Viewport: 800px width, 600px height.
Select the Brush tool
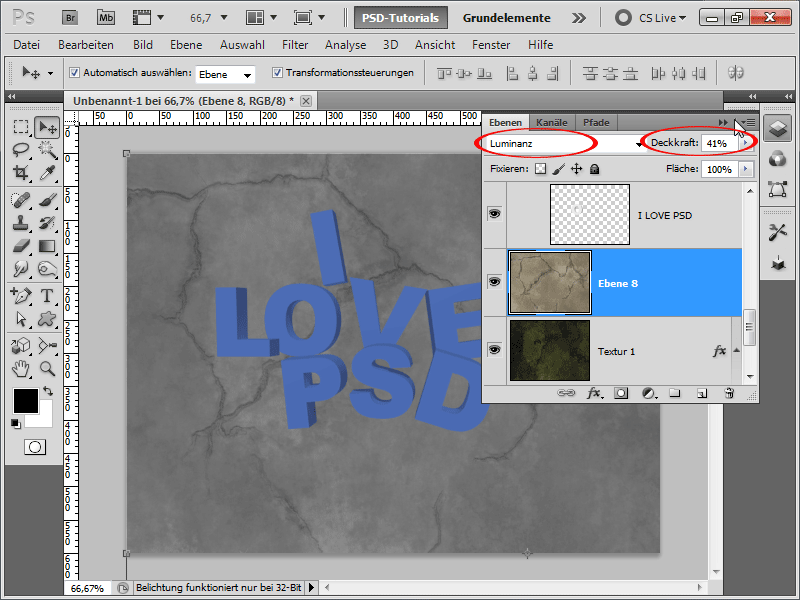[x=47, y=199]
